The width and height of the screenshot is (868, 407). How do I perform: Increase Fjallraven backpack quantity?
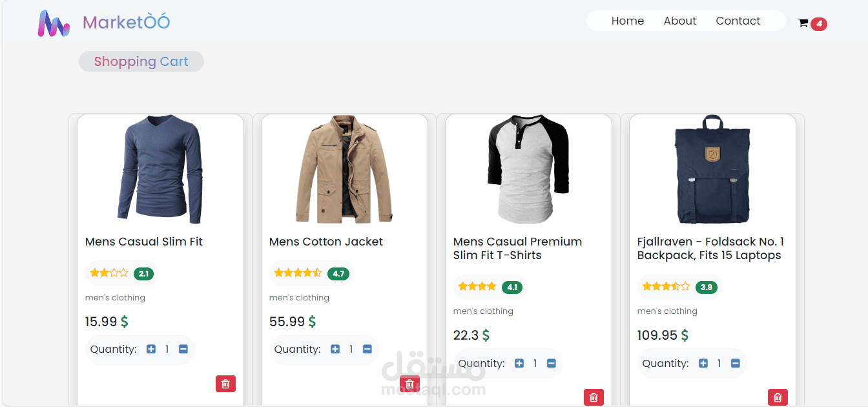click(703, 364)
